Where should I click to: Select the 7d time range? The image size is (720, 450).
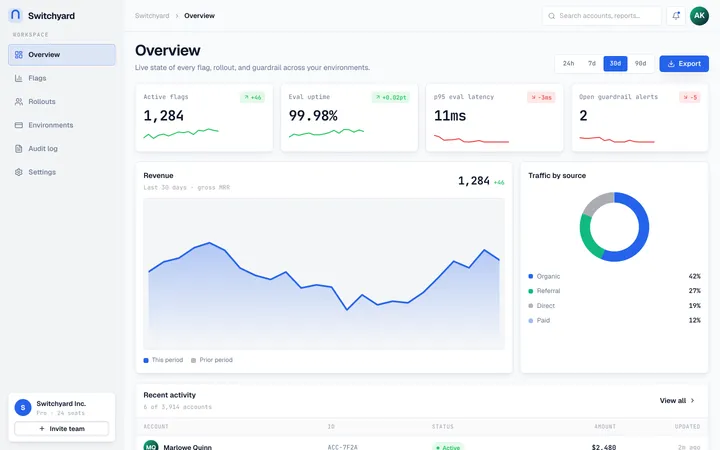(x=592, y=63)
